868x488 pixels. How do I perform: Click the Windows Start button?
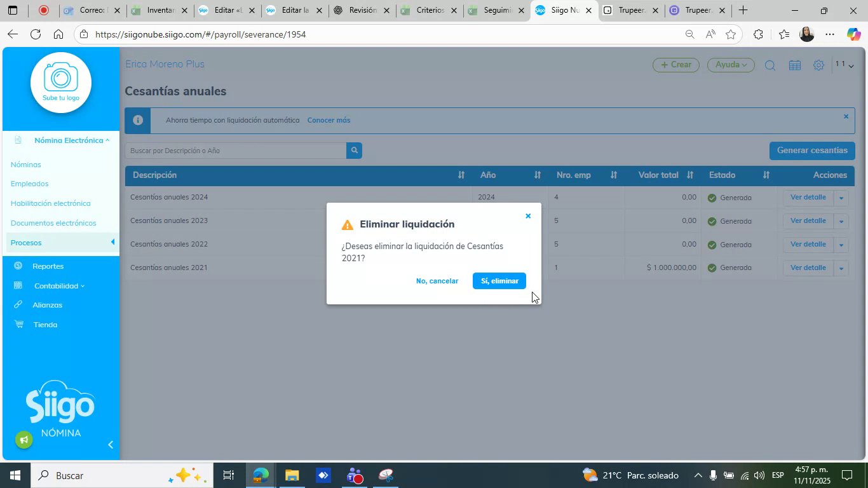[15, 475]
